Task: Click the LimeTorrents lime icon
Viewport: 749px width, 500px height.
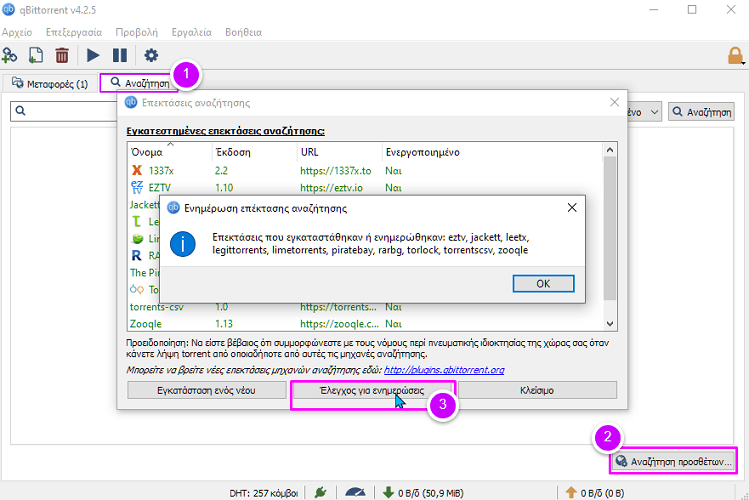Action: tap(138, 238)
